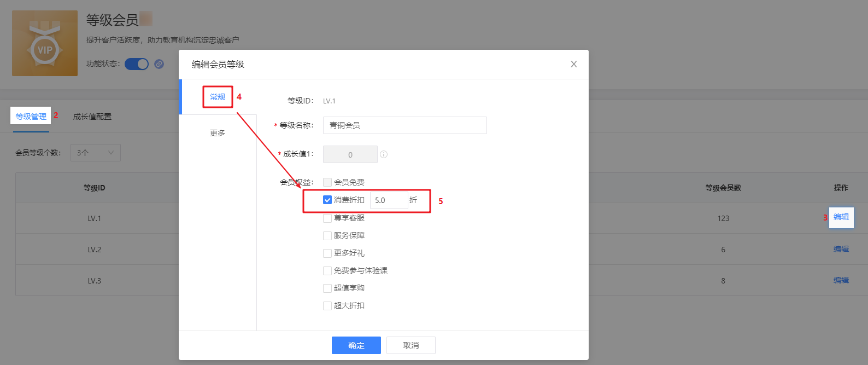Screen dimensions: 868x365
Task: Click the 消费折扣 discount value field
Action: pos(389,200)
